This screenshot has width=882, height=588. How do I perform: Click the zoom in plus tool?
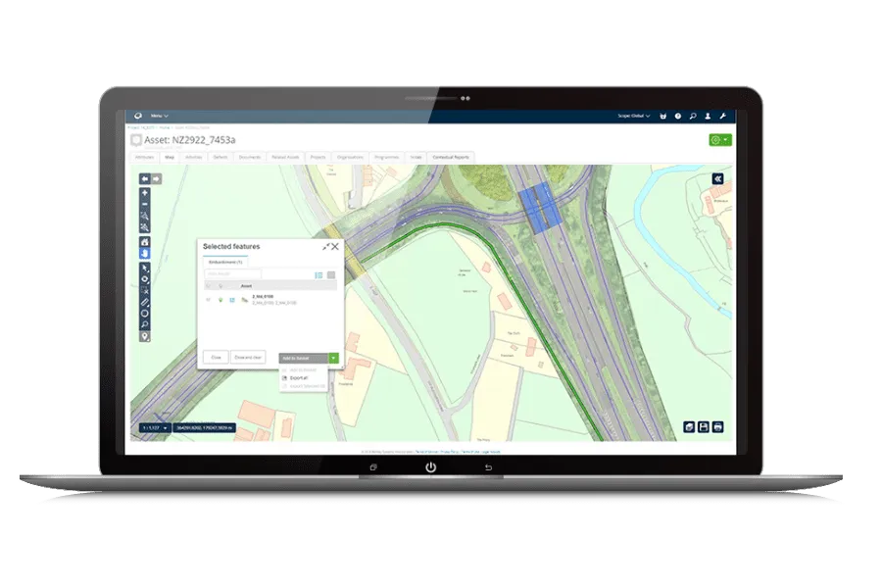coord(145,193)
